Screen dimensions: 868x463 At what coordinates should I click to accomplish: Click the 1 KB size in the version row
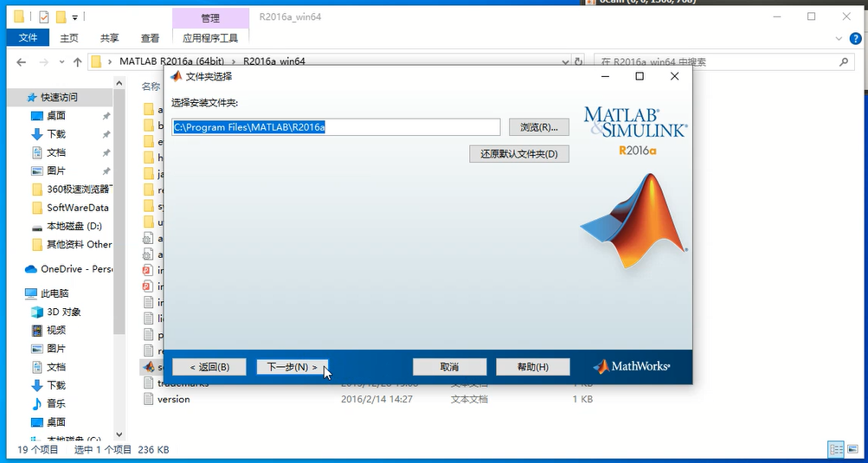pos(582,399)
